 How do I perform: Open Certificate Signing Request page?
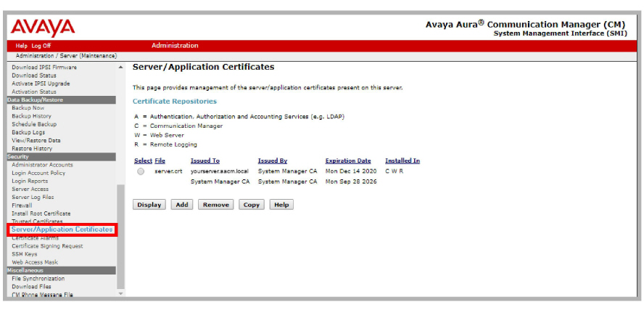pyautogui.click(x=47, y=246)
